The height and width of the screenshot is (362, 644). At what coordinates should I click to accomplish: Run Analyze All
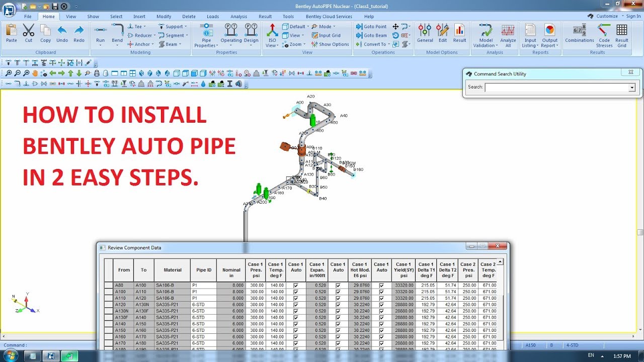pyautogui.click(x=508, y=35)
